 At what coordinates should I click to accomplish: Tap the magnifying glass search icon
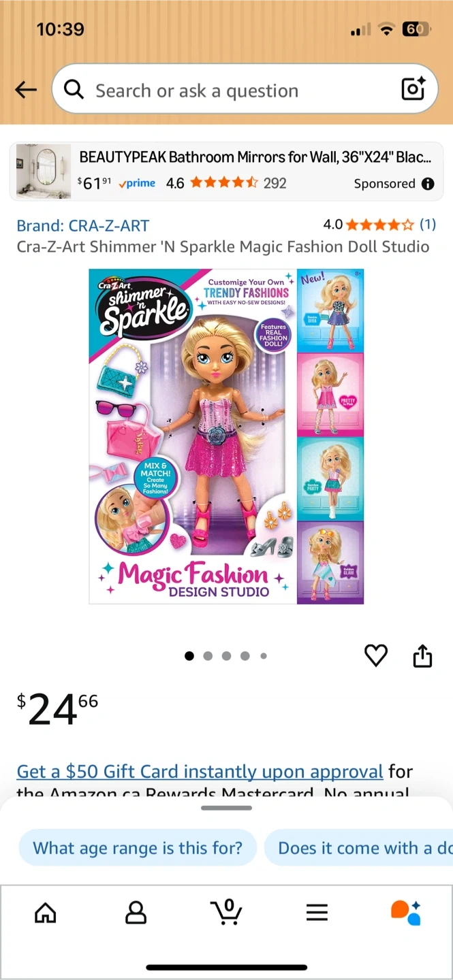74,89
